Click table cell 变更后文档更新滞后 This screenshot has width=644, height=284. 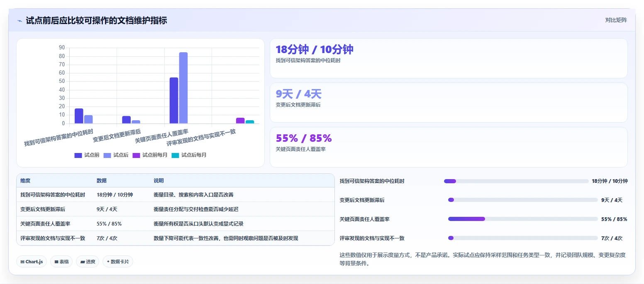point(43,209)
